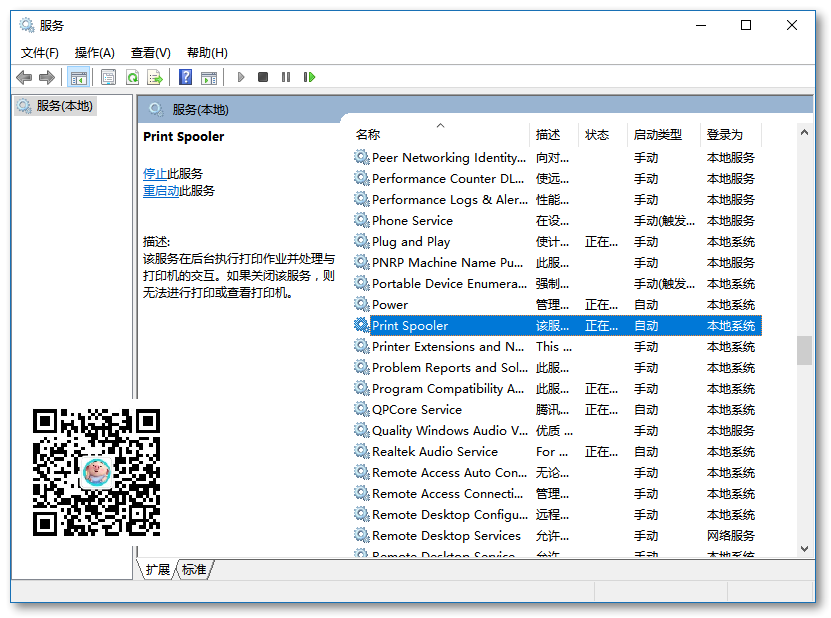Click the 停止 link to stop service
831x618 pixels.
point(155,173)
